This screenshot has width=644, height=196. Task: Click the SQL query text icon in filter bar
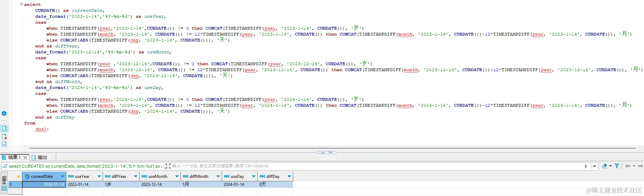point(5,166)
